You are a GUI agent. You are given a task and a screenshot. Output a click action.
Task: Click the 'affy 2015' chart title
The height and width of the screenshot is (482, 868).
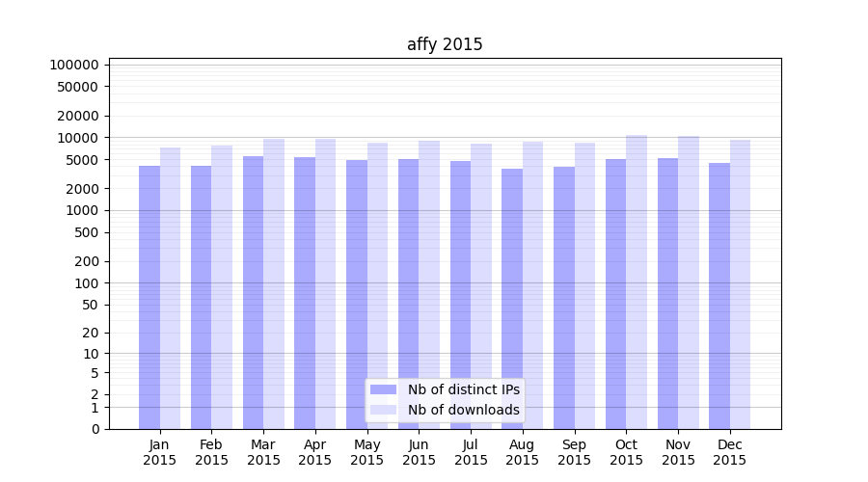[x=445, y=44]
